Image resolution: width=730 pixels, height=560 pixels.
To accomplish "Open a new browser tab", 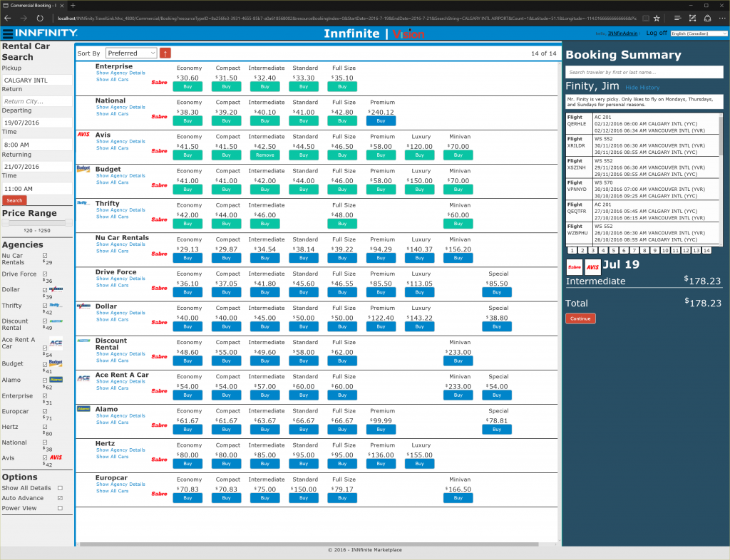I will click(73, 5).
